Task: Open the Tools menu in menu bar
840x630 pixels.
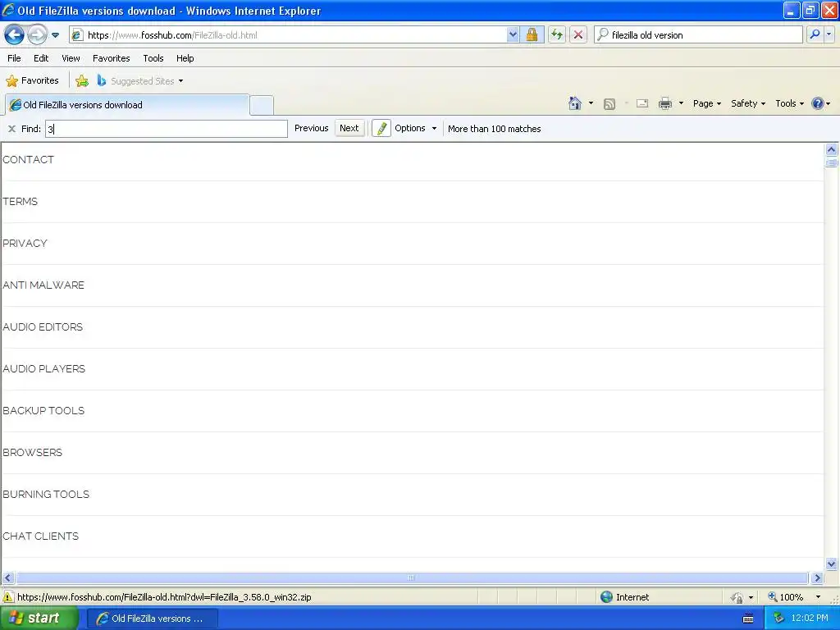Action: point(153,58)
